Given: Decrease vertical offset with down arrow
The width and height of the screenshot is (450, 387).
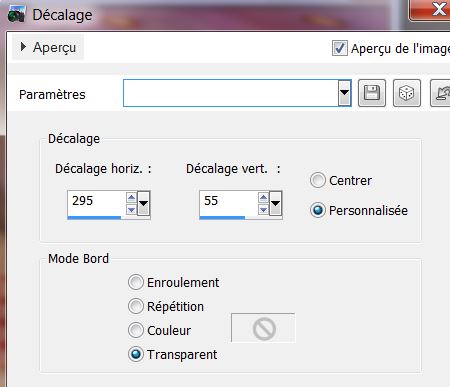Looking at the screenshot, I should click(263, 209).
